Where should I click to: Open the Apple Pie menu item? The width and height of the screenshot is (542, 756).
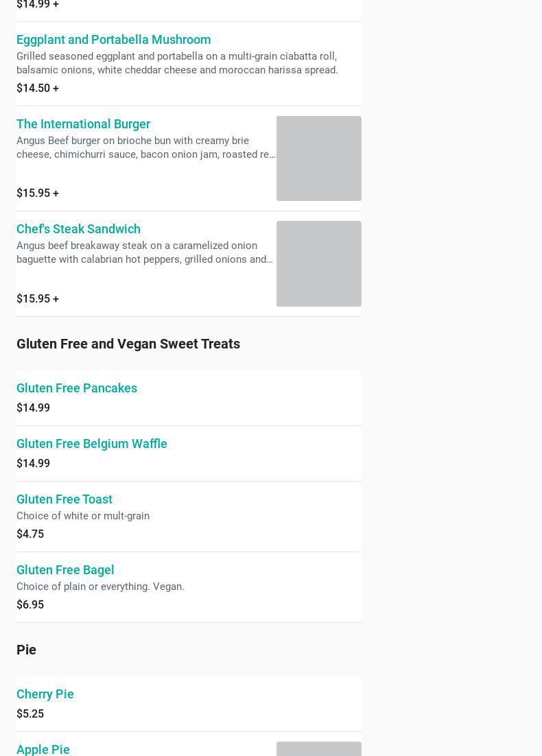(43, 749)
